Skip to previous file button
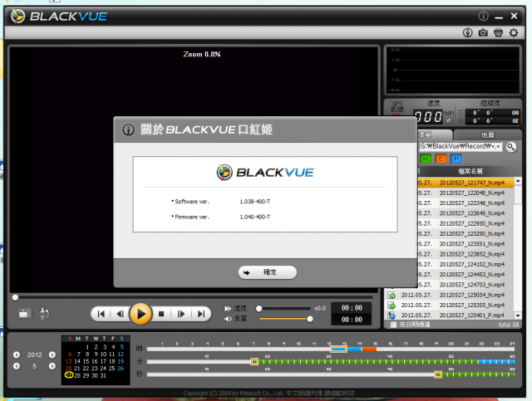The height and width of the screenshot is (401, 532). tap(101, 314)
